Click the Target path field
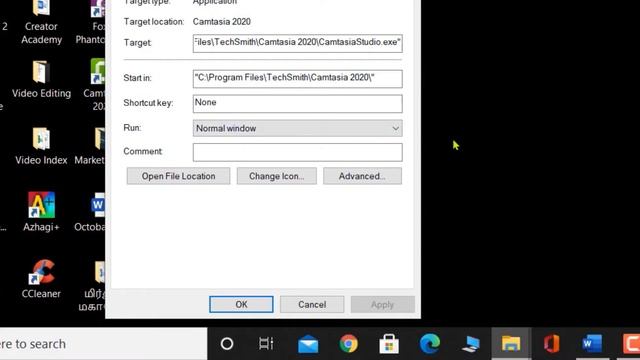 pos(298,43)
